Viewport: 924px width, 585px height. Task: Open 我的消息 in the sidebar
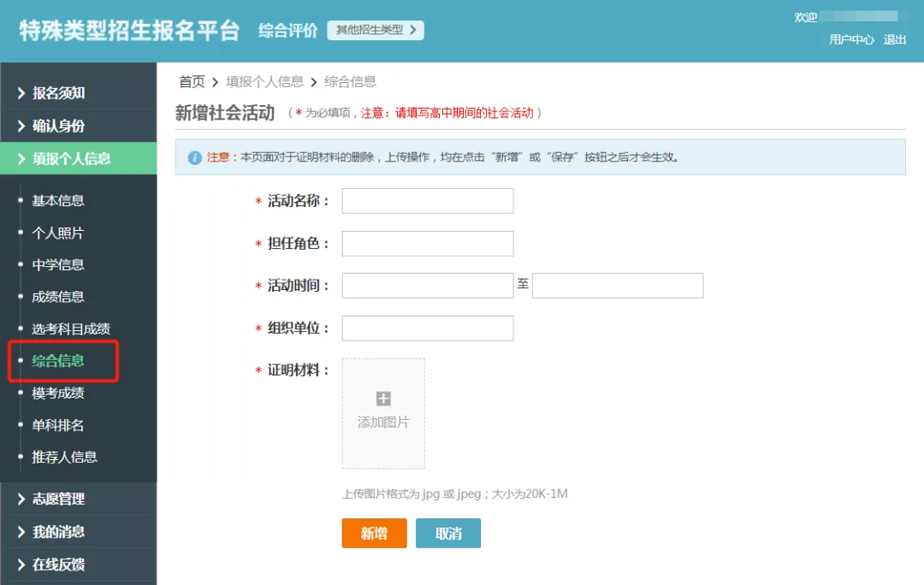tap(58, 531)
